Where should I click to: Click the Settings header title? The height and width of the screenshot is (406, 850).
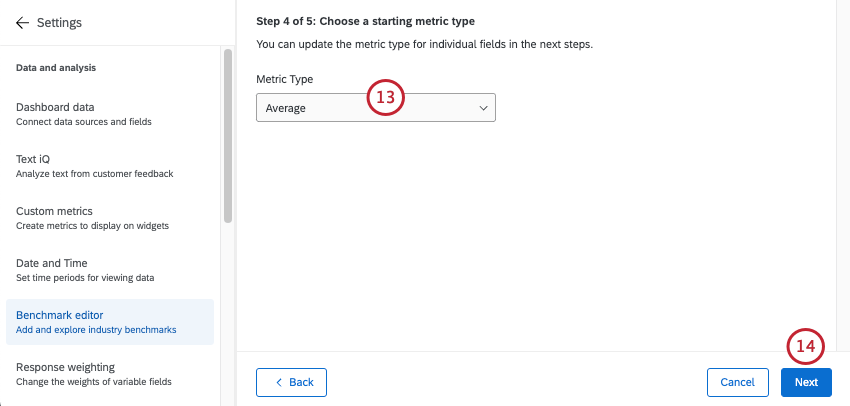pyautogui.click(x=59, y=23)
